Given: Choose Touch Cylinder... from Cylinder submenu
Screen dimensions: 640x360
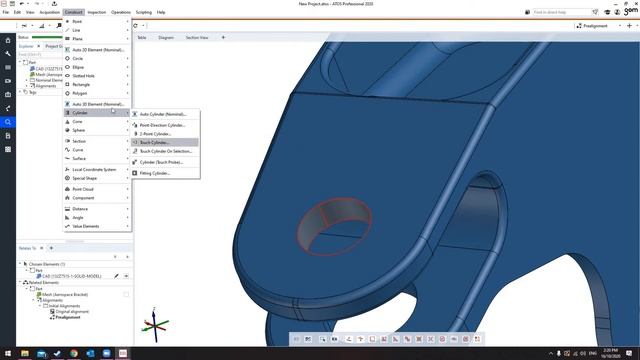Looking at the screenshot, I should pos(165,142).
